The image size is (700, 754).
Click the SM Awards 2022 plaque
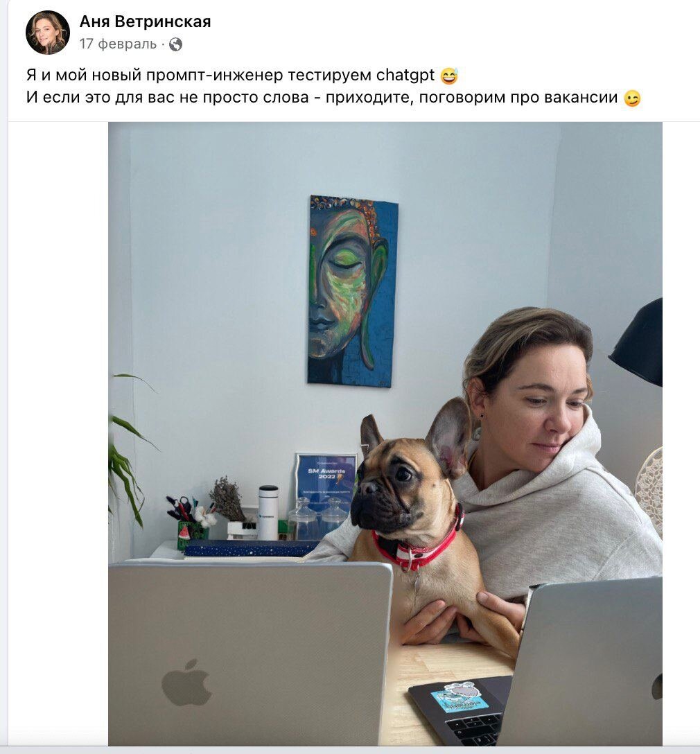point(326,482)
